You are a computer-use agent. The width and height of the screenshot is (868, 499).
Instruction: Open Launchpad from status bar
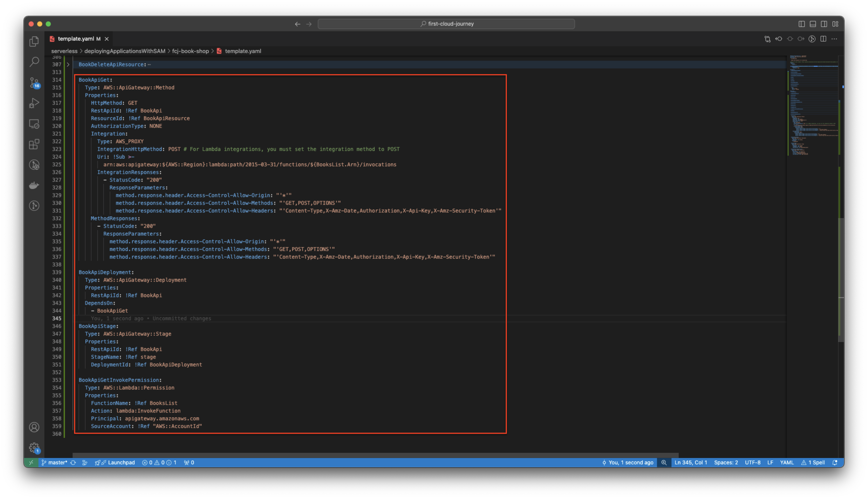coord(115,462)
